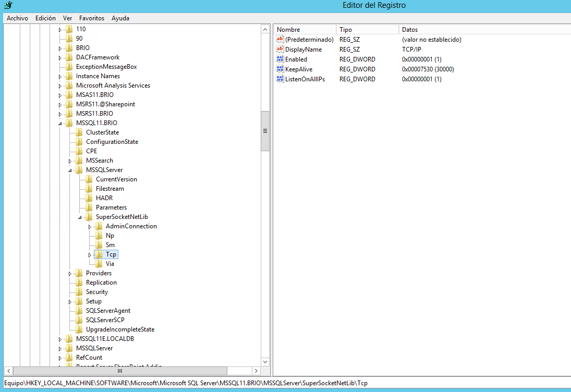This screenshot has height=392, width=571.
Task: Click the KeepAlive data value 0x00007530 (30000)
Action: 428,69
